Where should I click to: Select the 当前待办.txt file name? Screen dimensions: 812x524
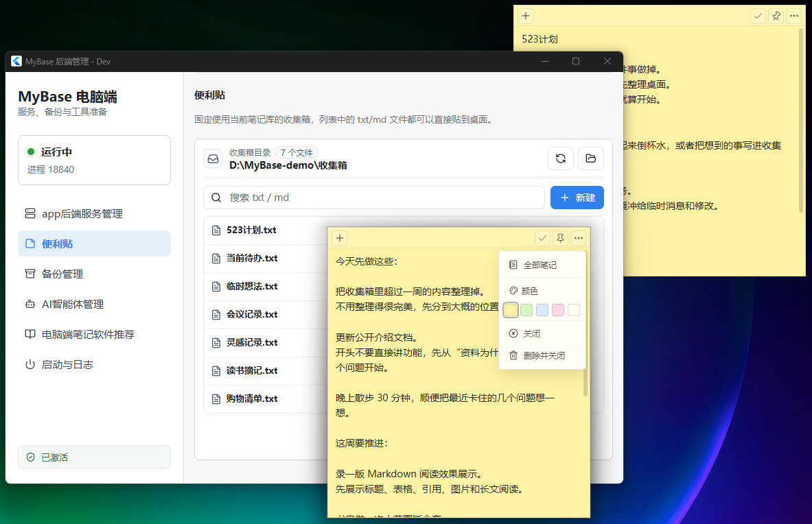point(252,258)
